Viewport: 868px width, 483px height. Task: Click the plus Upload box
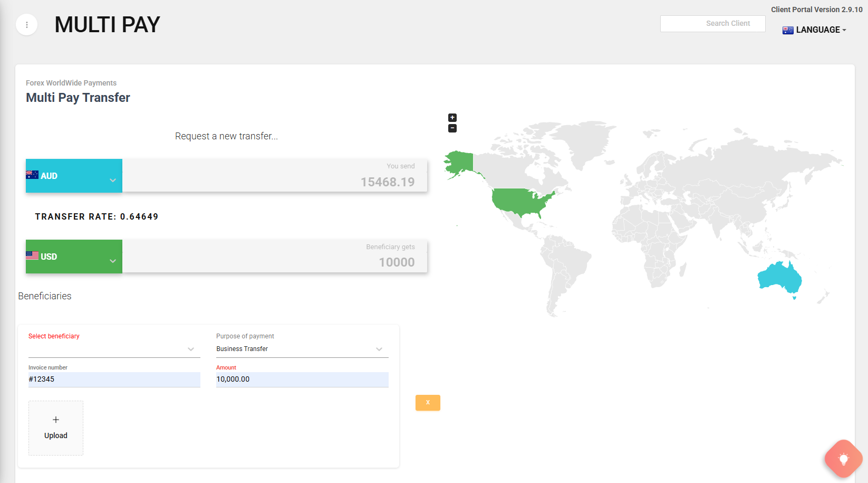[56, 428]
